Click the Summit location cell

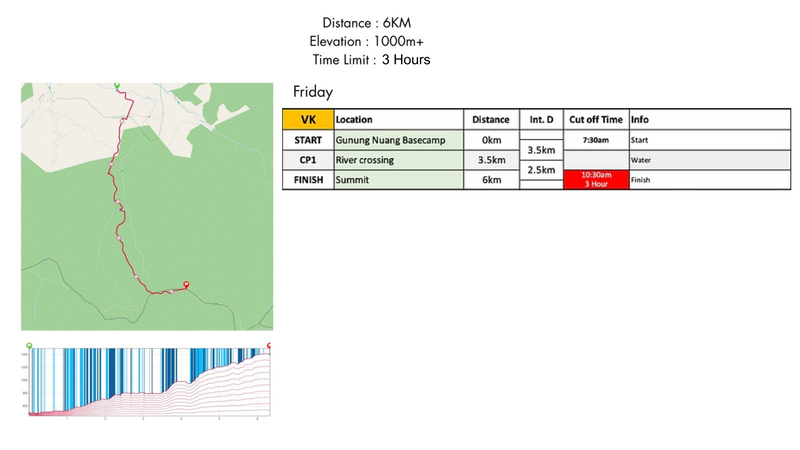point(398,180)
